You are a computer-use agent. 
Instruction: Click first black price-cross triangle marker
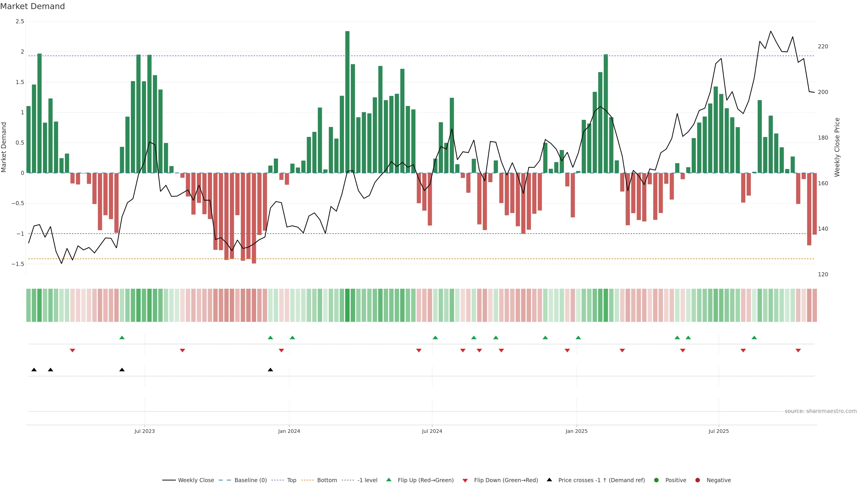(34, 370)
